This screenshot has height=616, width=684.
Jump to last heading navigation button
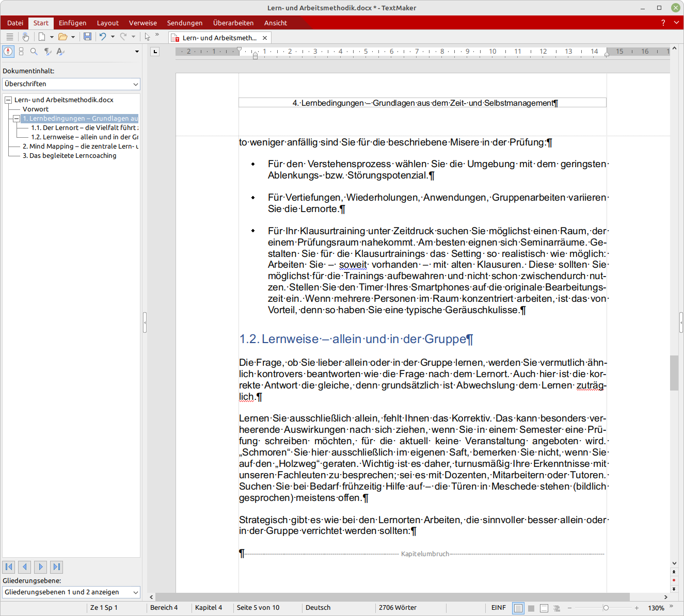(57, 567)
